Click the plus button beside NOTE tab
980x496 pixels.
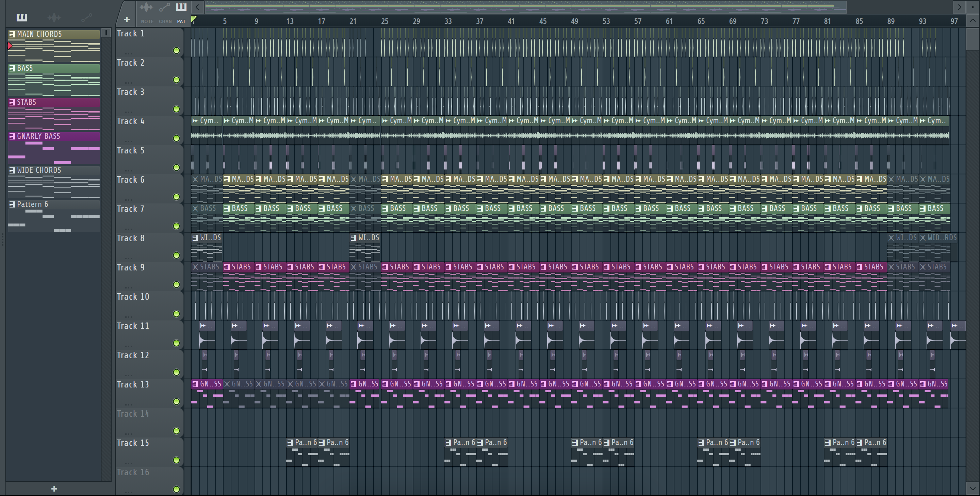(x=127, y=19)
